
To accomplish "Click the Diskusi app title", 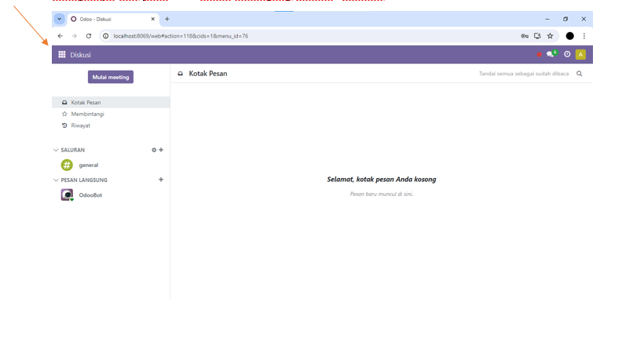I will [80, 55].
